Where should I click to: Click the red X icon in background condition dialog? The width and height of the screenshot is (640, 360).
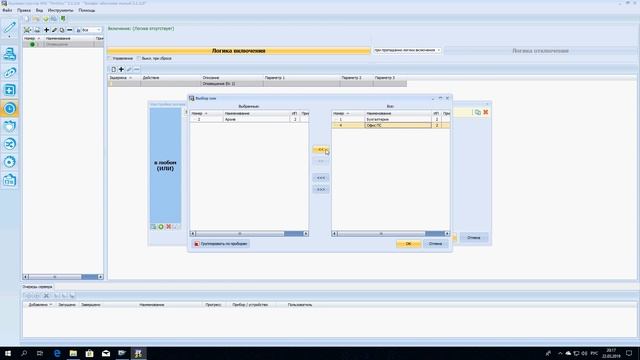[486, 112]
